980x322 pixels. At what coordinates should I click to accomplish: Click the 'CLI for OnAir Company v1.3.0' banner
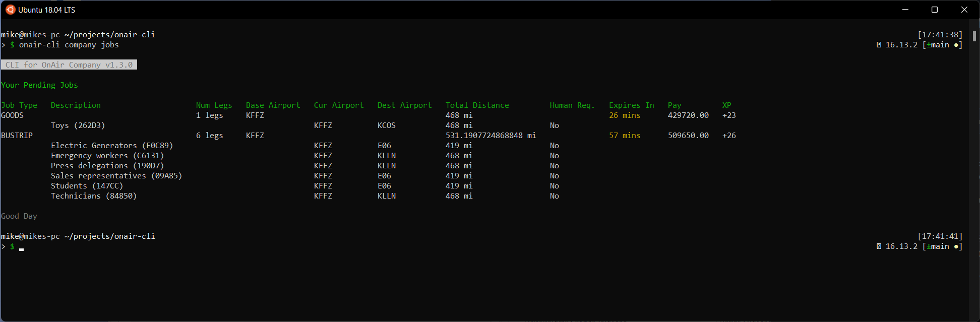[69, 65]
